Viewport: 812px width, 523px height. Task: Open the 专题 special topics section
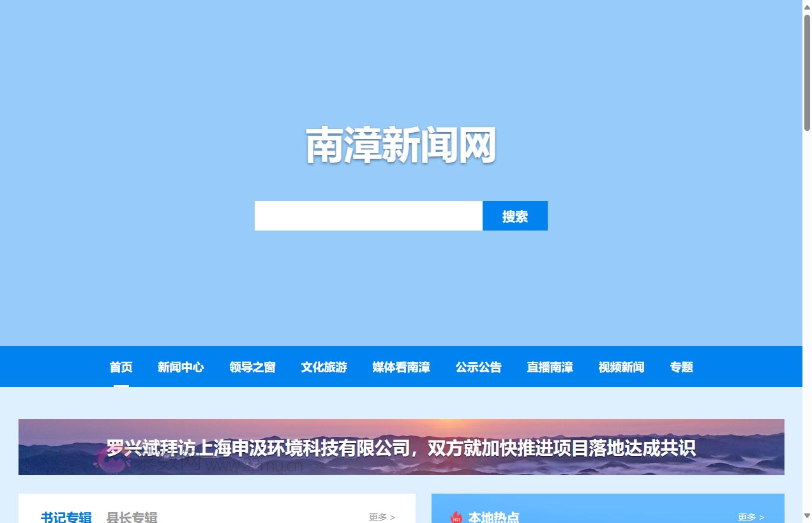coord(680,367)
